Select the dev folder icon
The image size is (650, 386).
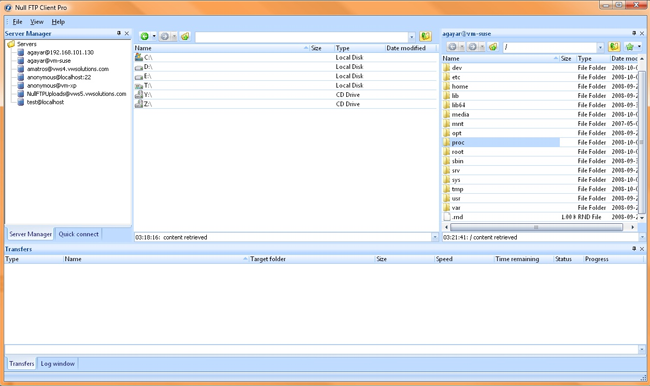tap(446, 68)
